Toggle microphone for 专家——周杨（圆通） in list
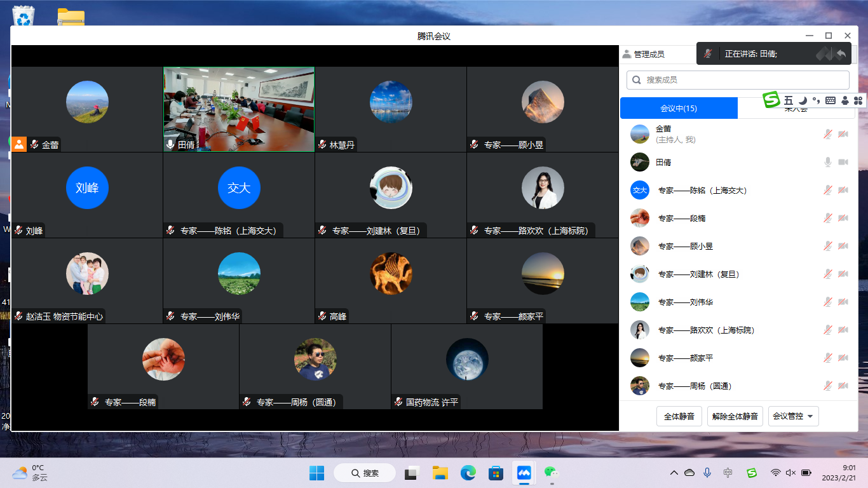The height and width of the screenshot is (488, 868). [827, 386]
